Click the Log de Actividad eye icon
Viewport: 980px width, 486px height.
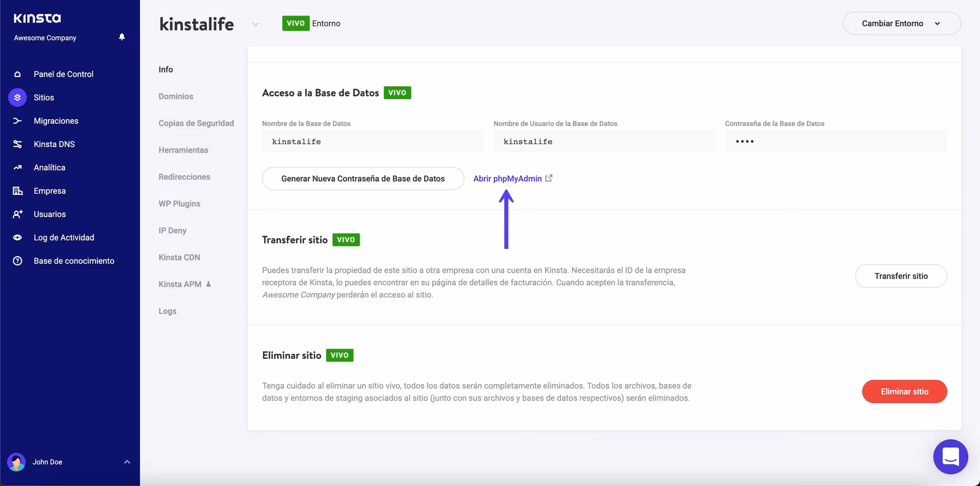[17, 237]
